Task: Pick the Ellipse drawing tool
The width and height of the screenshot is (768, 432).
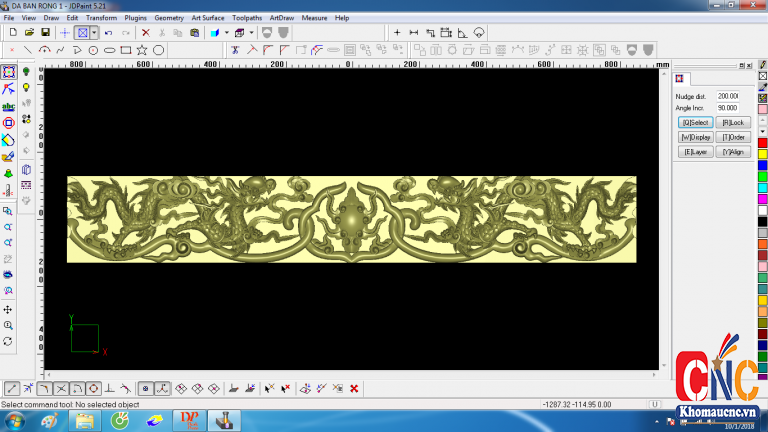Action: click(x=109, y=49)
